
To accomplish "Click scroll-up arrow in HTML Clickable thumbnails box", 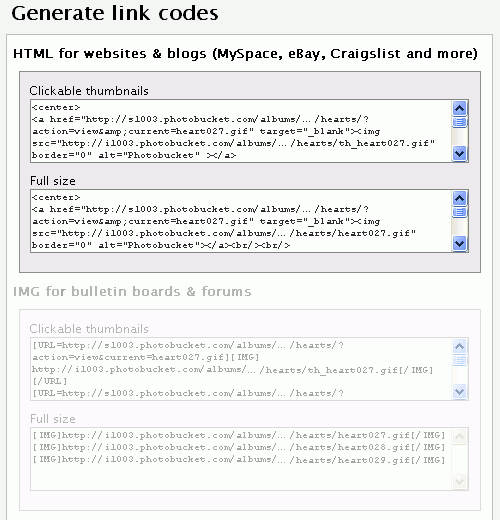I will click(x=459, y=108).
